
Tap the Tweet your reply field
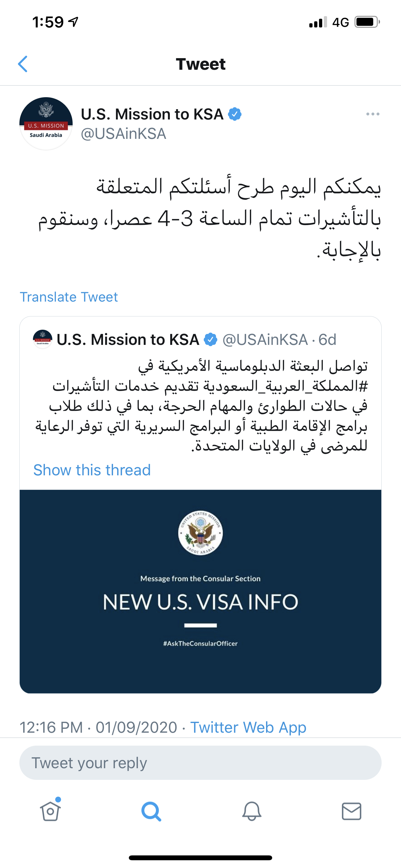pos(200,763)
